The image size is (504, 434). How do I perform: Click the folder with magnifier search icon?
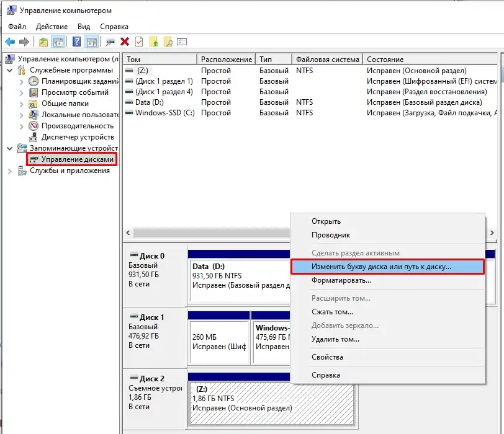tap(168, 42)
